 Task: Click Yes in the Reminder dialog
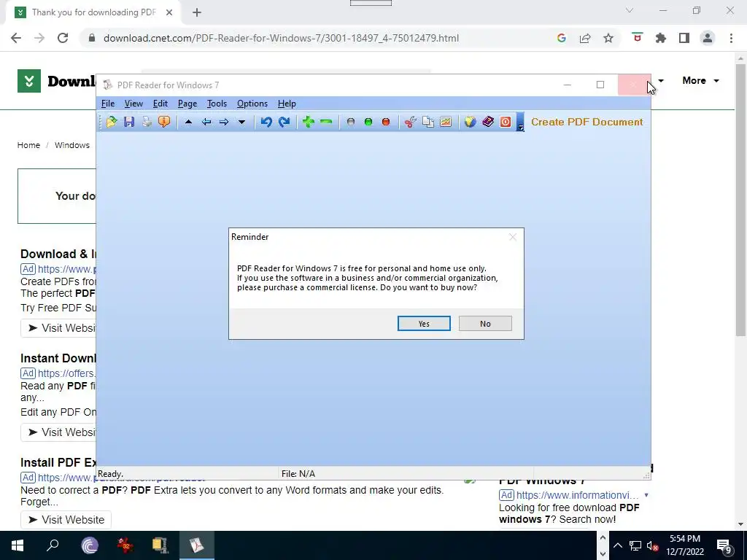pyautogui.click(x=424, y=323)
